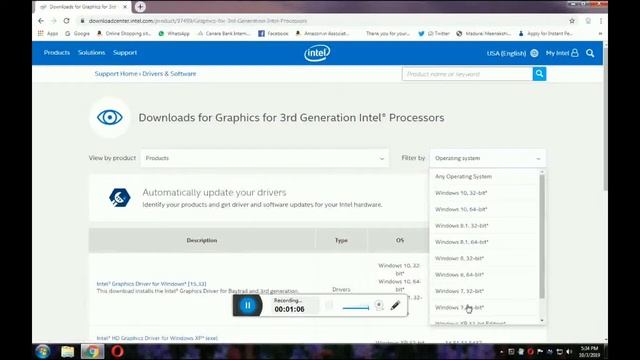Click the globe icon beside USA (English)
Image resolution: width=640 pixels, height=360 pixels.
tap(534, 53)
